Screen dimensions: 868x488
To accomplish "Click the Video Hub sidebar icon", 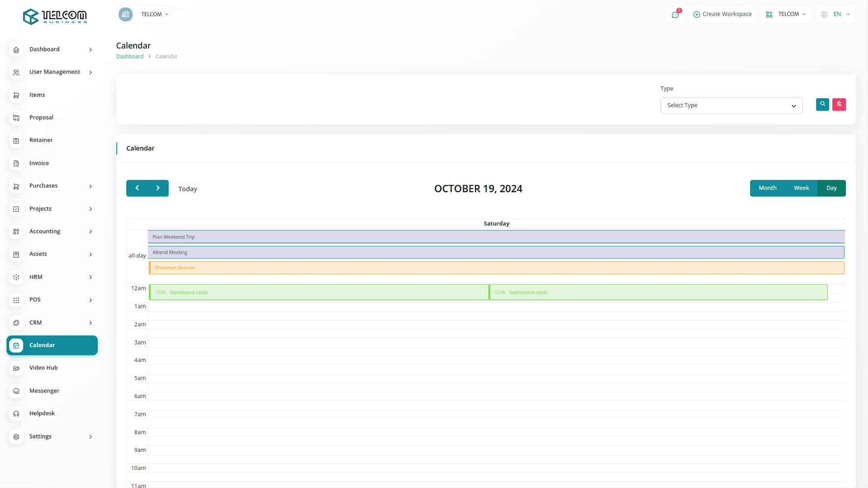I will [16, 368].
